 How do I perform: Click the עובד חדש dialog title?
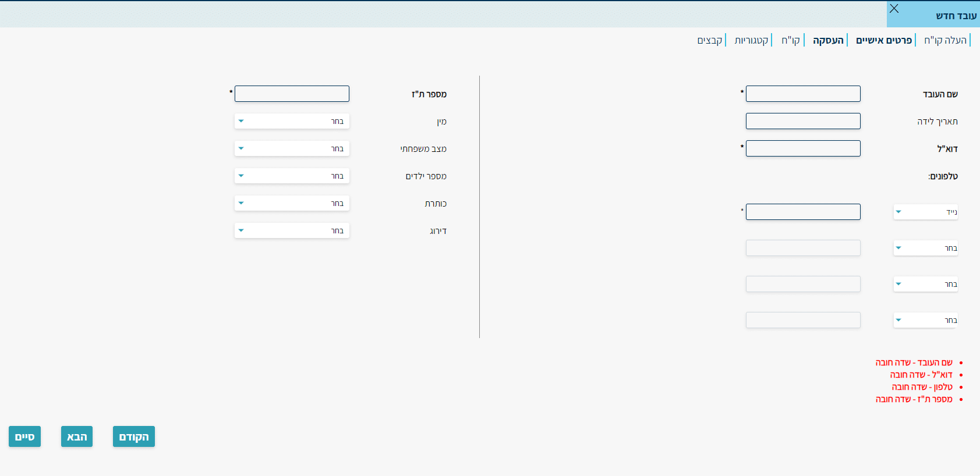click(x=956, y=16)
